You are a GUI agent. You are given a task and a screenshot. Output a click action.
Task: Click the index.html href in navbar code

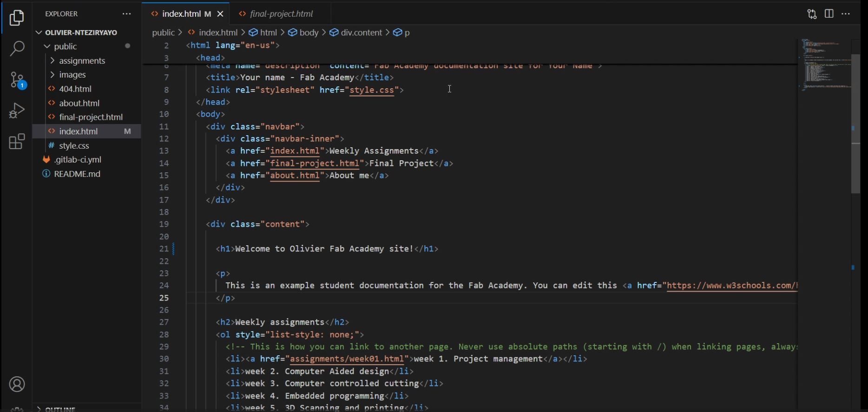click(x=295, y=151)
